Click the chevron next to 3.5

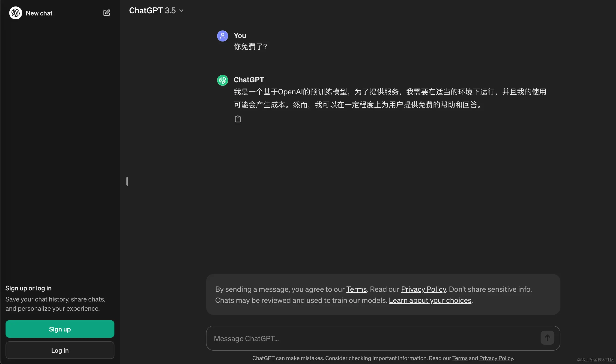[181, 11]
